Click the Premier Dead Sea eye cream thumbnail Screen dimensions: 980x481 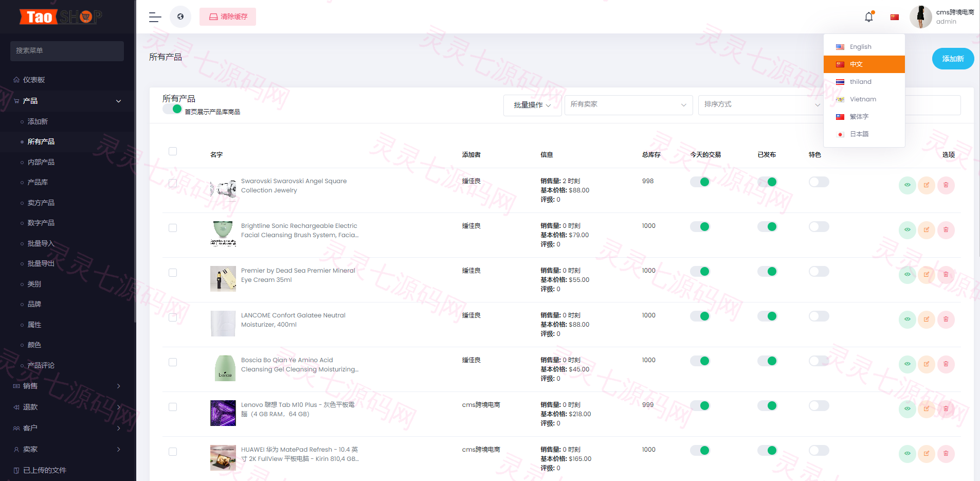coord(223,279)
